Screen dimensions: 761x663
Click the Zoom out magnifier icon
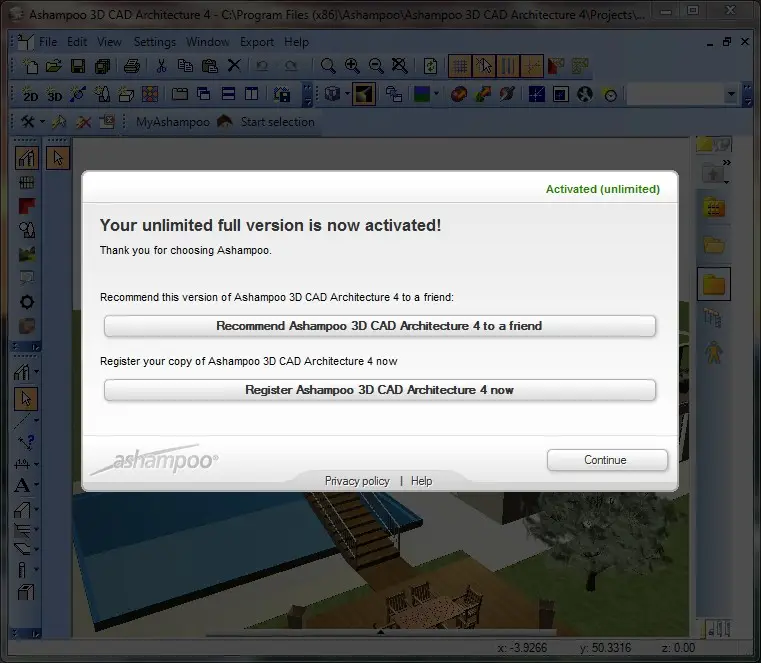(376, 66)
